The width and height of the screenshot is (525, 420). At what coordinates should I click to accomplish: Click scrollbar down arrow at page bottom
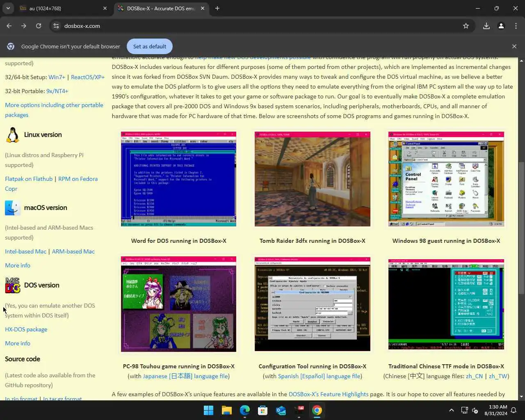pos(521,397)
